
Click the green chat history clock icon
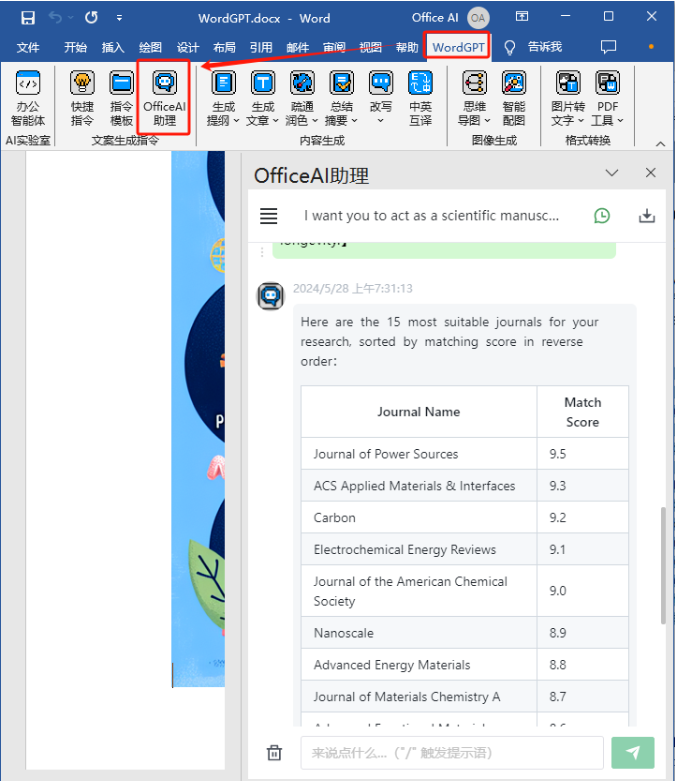coord(602,216)
